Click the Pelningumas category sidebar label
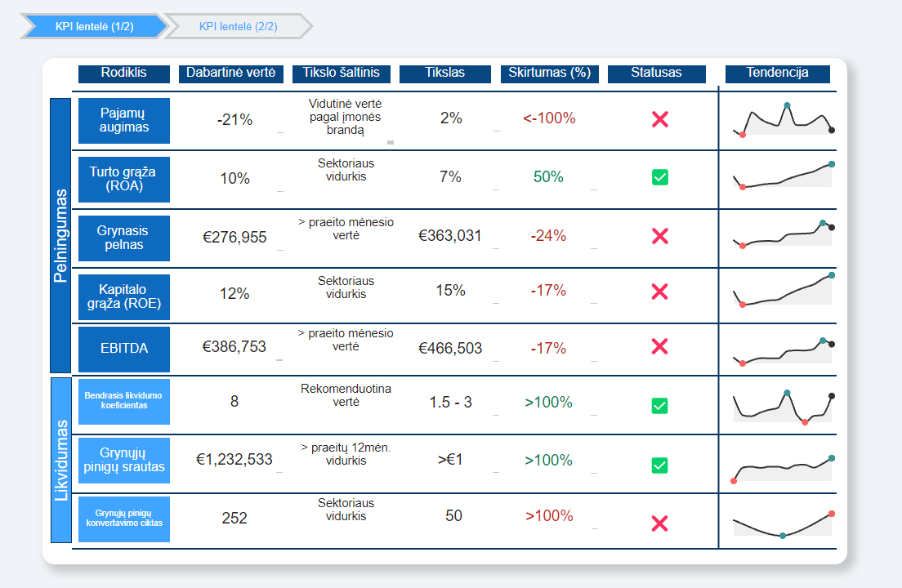 (60, 236)
